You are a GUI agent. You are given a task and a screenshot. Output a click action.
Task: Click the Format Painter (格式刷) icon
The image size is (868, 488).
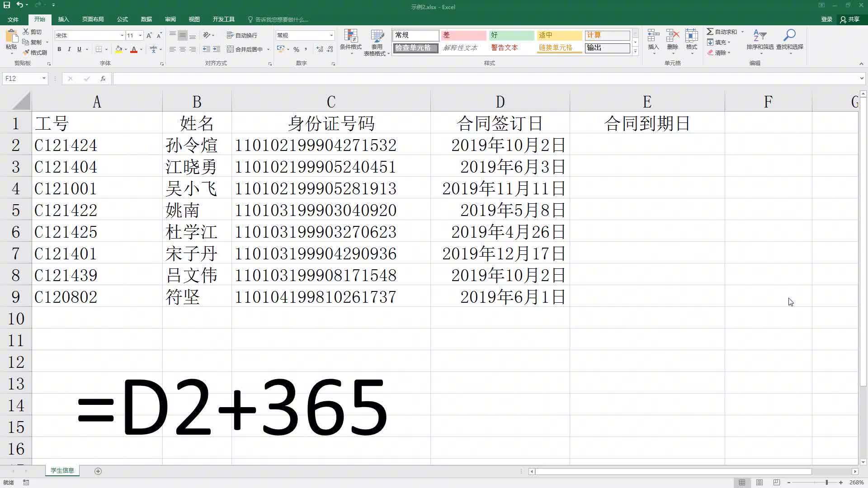click(x=27, y=52)
